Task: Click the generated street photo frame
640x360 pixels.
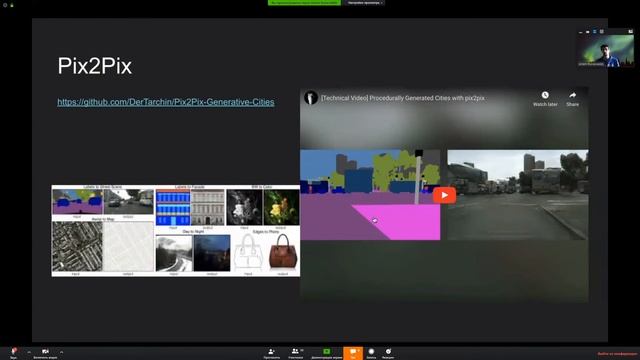Action: coord(518,195)
